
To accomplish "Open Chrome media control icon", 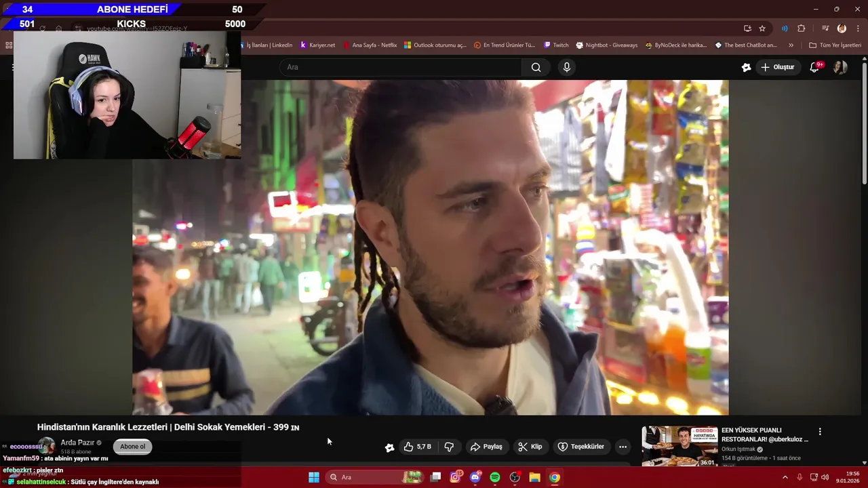I will coord(825,28).
